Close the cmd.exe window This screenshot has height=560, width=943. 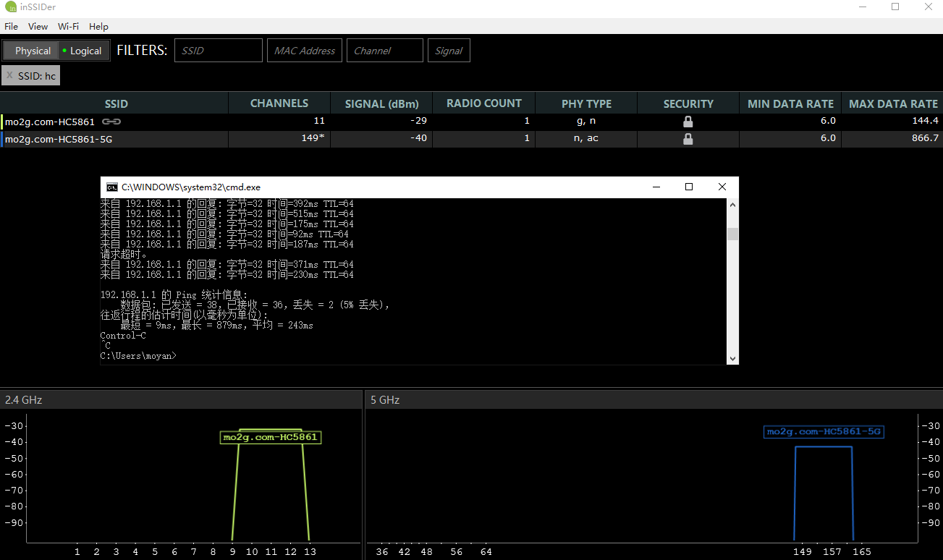click(722, 187)
